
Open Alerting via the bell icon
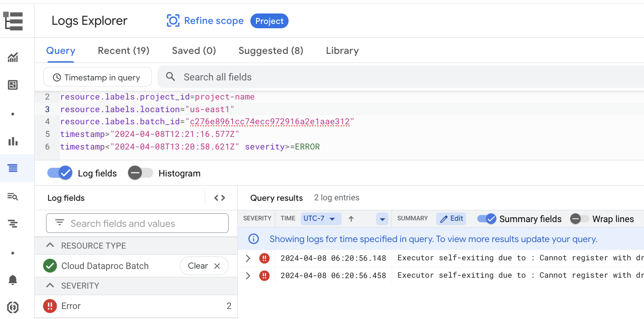pos(13,280)
